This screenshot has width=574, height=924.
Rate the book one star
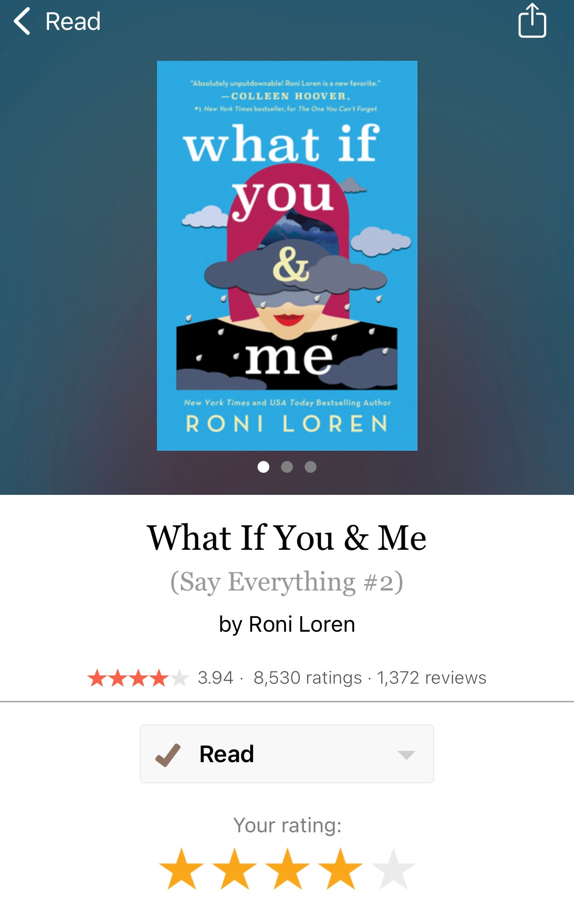pos(182,869)
